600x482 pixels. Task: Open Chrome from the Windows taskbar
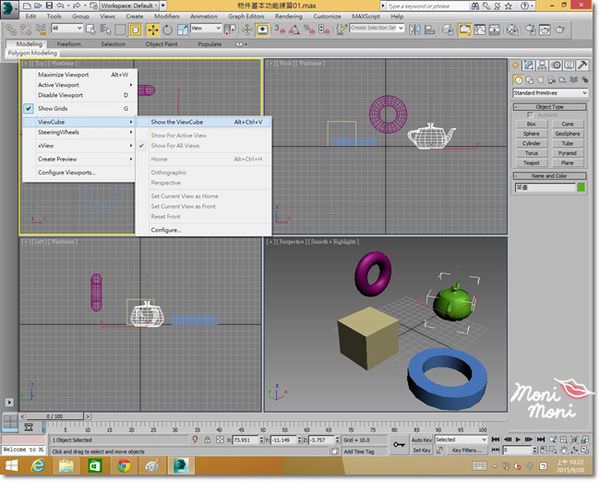(122, 466)
